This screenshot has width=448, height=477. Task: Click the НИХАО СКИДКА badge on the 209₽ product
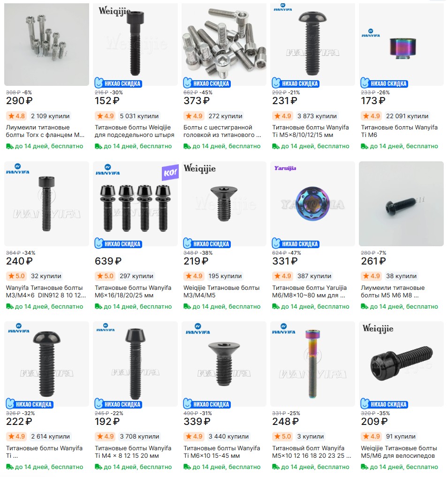tap(384, 404)
